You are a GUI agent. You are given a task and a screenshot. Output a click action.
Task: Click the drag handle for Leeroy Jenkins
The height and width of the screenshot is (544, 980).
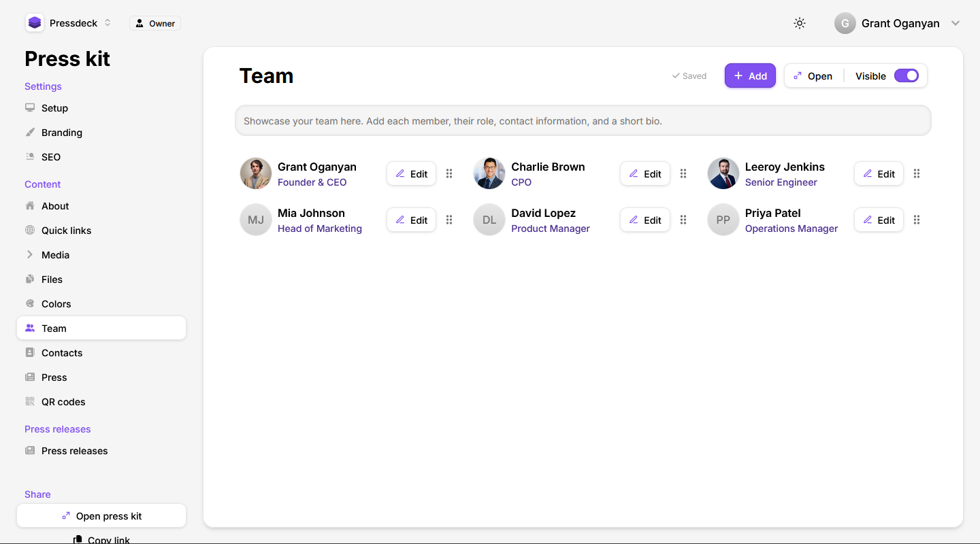917,173
